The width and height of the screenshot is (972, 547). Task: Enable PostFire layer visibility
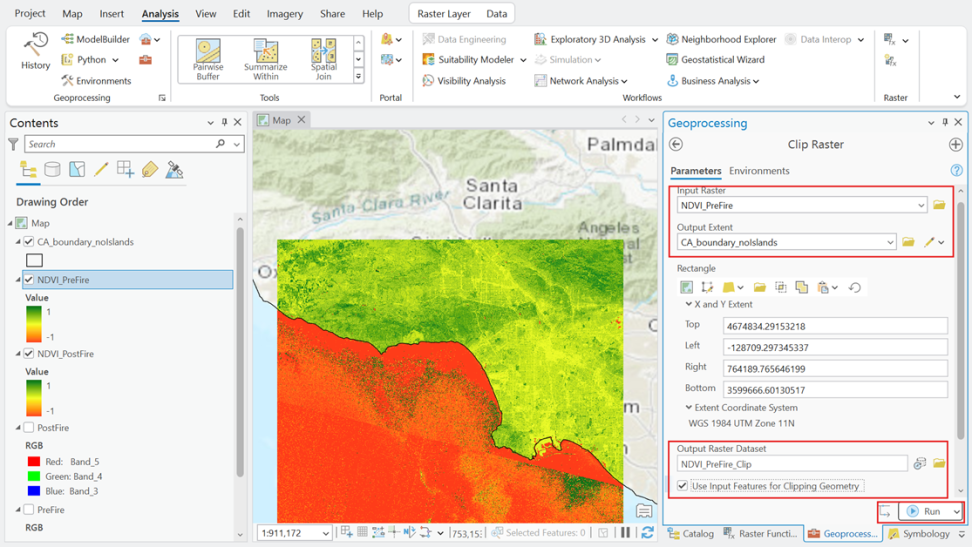tap(29, 427)
